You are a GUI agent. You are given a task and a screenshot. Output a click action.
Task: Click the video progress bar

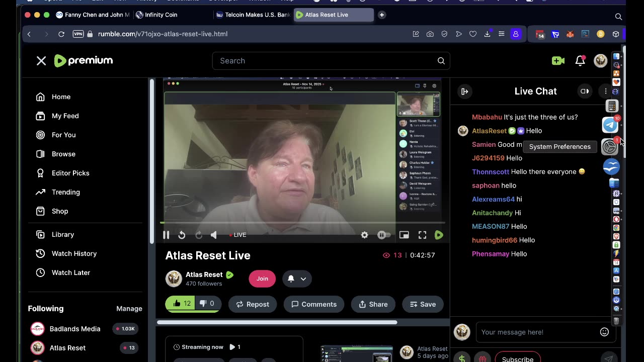click(x=302, y=222)
